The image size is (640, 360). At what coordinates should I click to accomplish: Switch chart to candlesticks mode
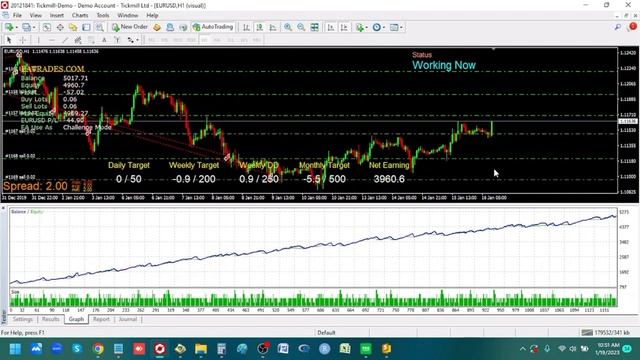[259, 27]
